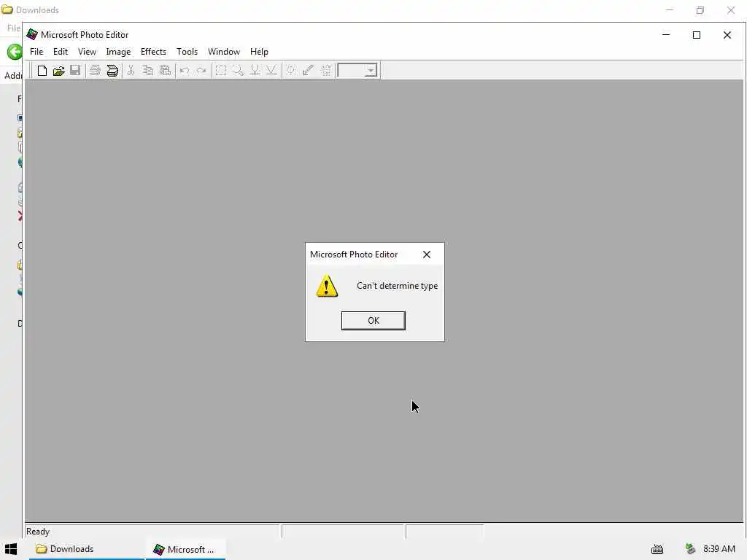Open the Tools menu
Viewport: 747px width, 560px height.
click(187, 52)
